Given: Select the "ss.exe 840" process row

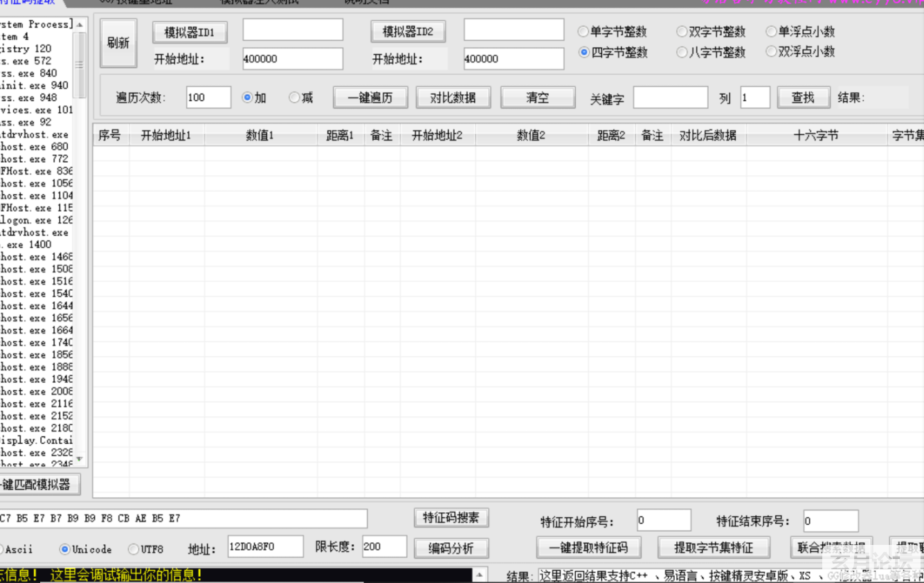Looking at the screenshot, I should click(36, 73).
